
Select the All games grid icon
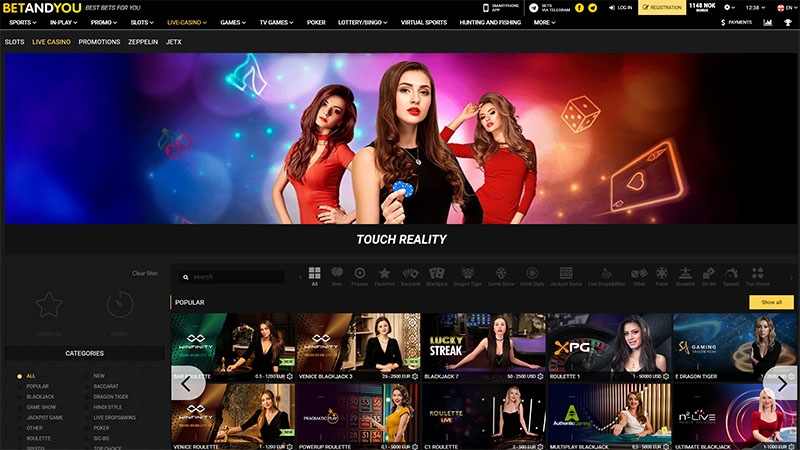(x=314, y=276)
